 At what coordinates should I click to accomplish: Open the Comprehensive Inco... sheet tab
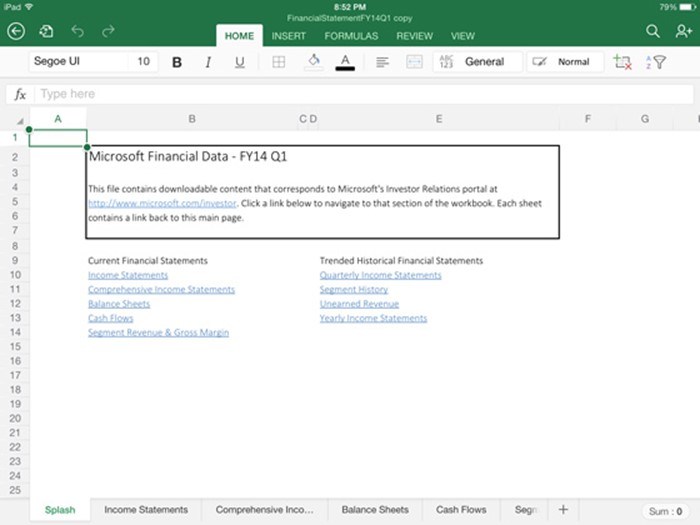[264, 510]
